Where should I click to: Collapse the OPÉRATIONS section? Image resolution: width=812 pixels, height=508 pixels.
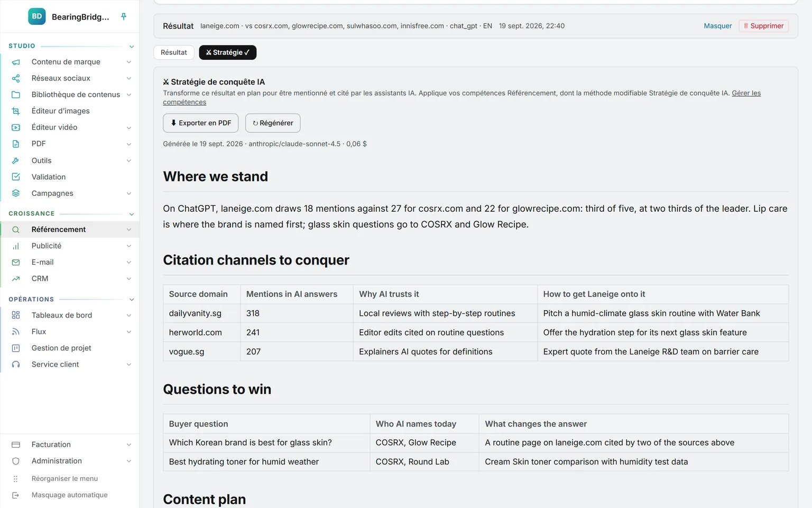pyautogui.click(x=132, y=300)
